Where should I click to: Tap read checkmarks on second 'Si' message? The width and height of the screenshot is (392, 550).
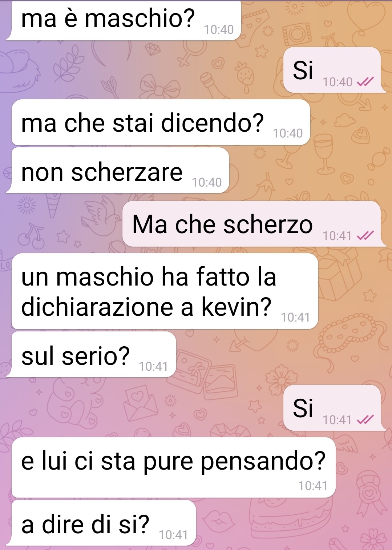tap(365, 420)
